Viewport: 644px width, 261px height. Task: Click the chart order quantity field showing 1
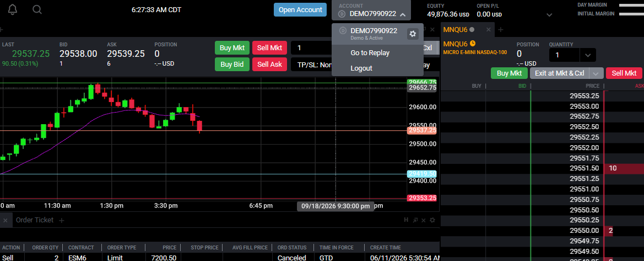[311, 48]
